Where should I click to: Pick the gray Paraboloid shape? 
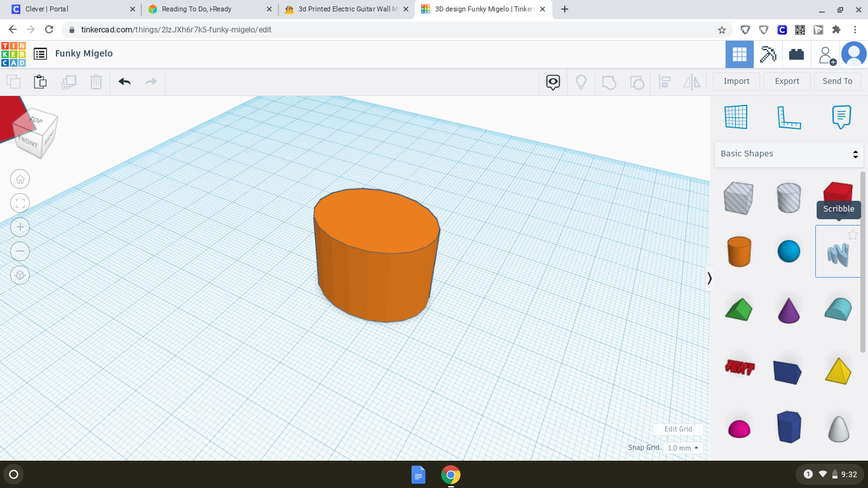pos(838,428)
